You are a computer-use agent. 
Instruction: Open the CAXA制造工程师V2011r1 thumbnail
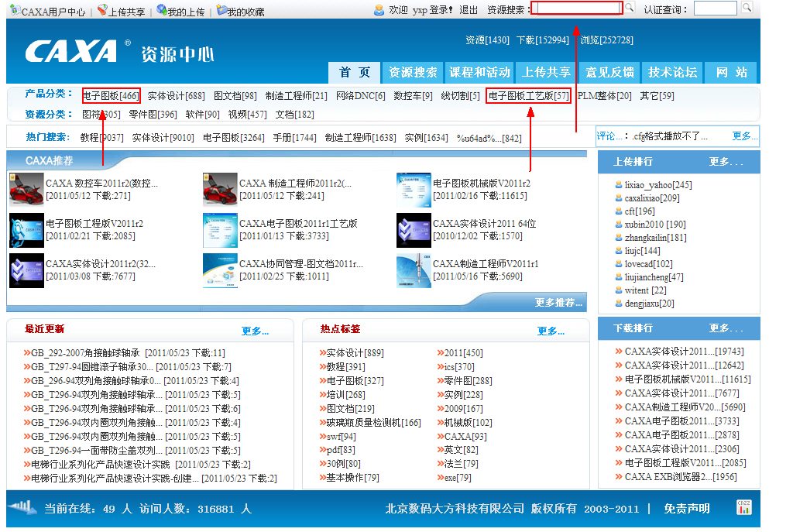tap(414, 270)
